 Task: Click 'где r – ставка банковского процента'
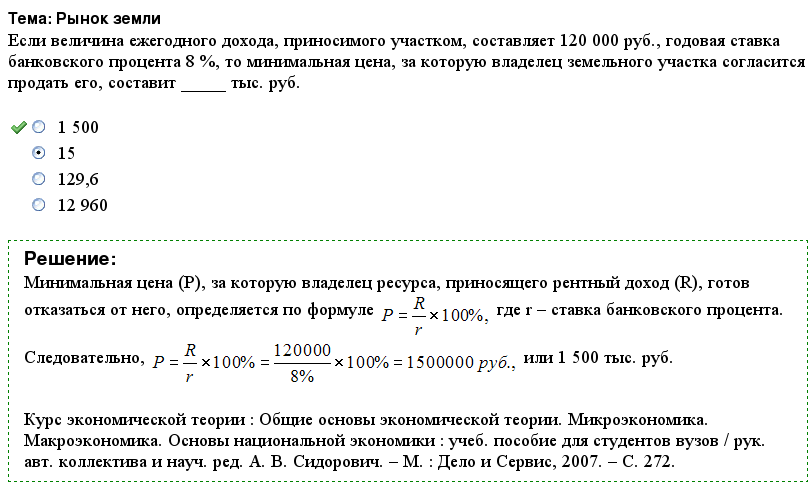tap(639, 310)
